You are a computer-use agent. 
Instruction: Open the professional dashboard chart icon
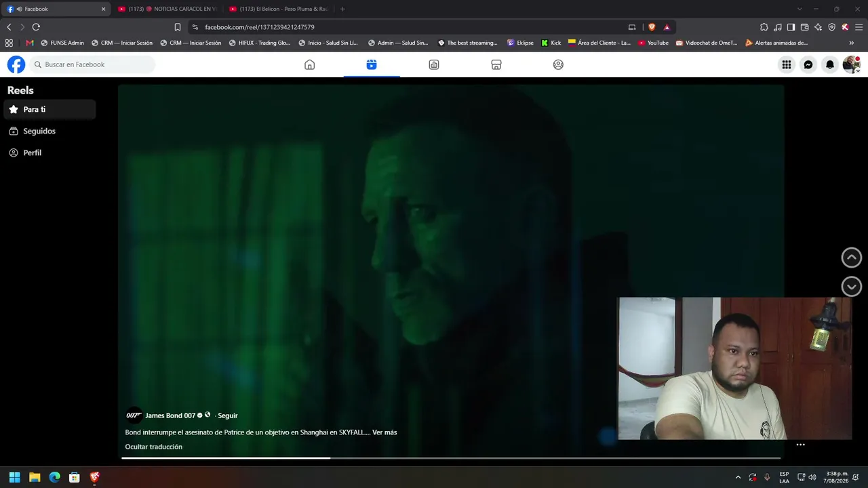434,64
